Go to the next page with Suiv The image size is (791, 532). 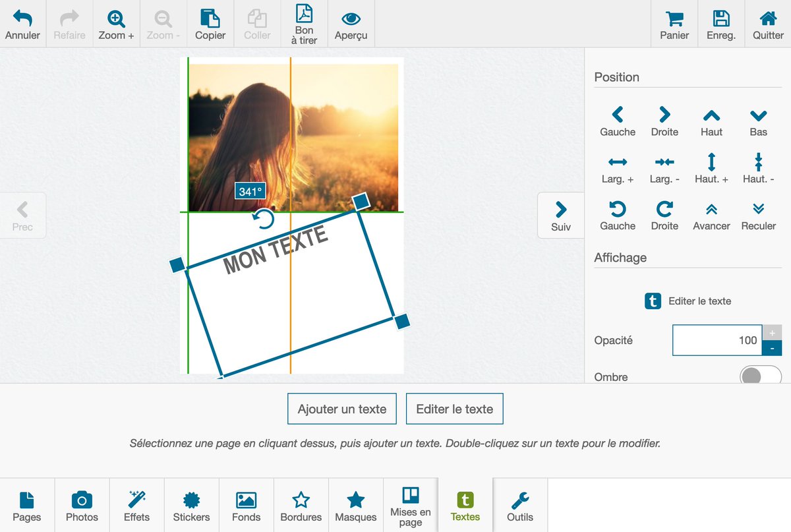pyautogui.click(x=561, y=215)
